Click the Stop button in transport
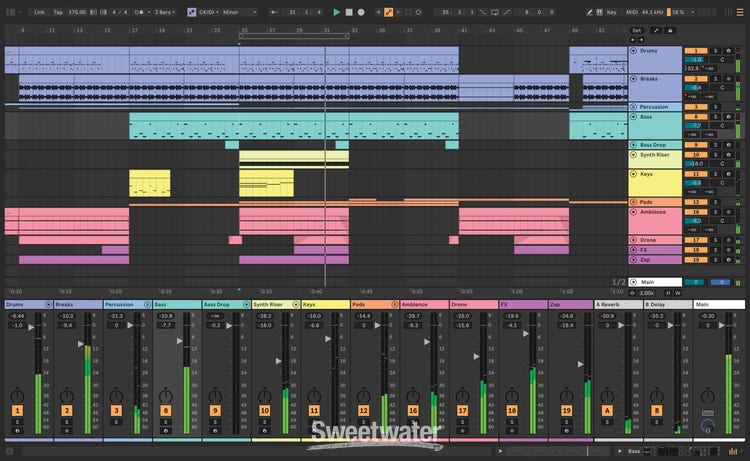The width and height of the screenshot is (750, 461). tap(348, 12)
